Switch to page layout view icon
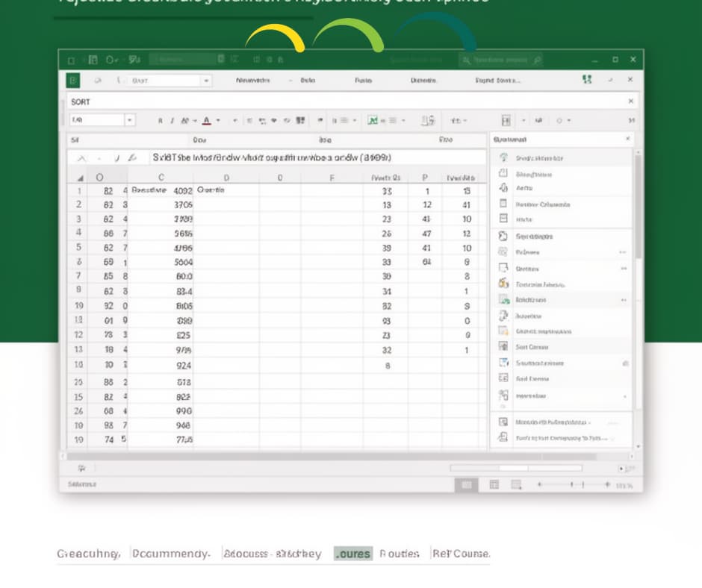The image size is (702, 588). [494, 484]
